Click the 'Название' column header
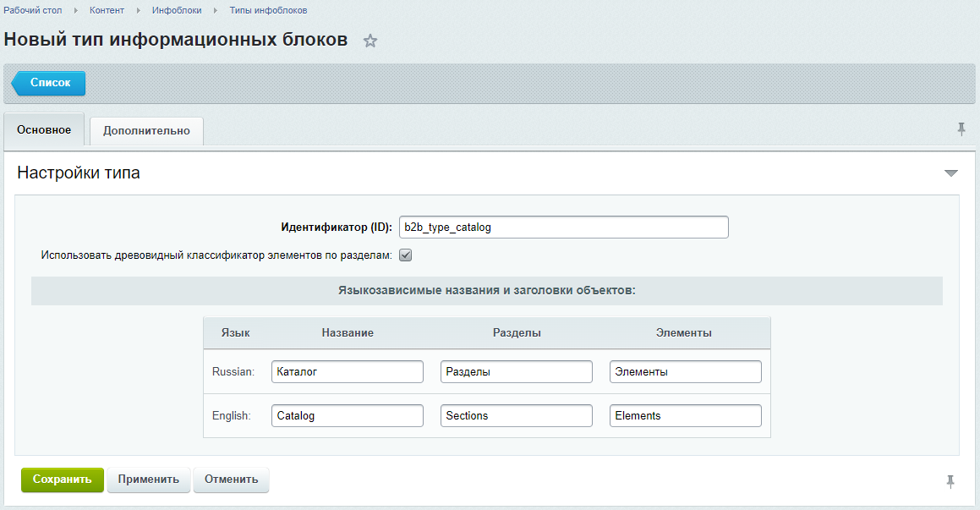The width and height of the screenshot is (980, 510). pos(348,333)
